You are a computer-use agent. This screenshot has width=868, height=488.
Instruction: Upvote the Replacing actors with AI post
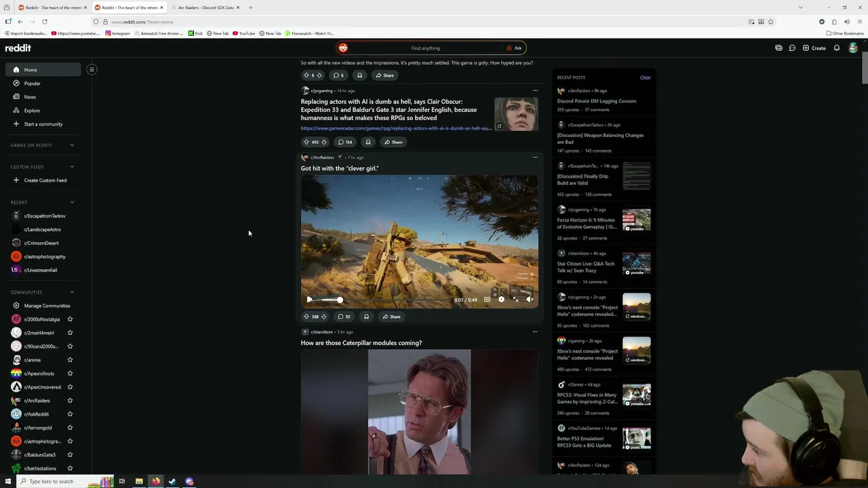pyautogui.click(x=307, y=142)
